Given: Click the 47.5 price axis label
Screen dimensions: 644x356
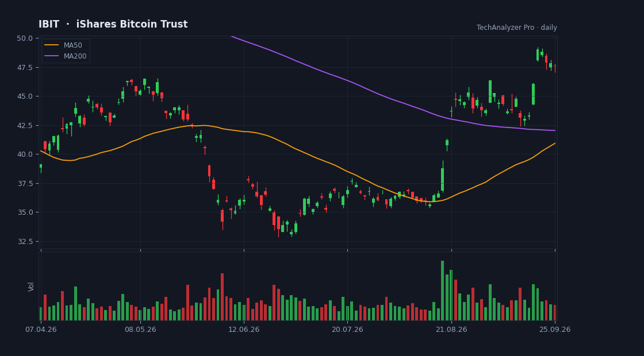Looking at the screenshot, I should coord(25,67).
